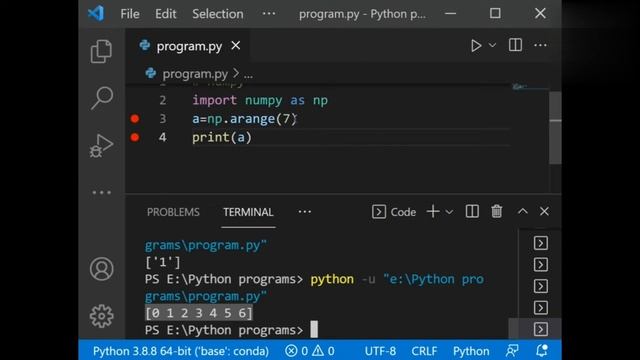Open notifications bell in the status bar
Viewport: 640px width, 360px height.
(x=542, y=351)
